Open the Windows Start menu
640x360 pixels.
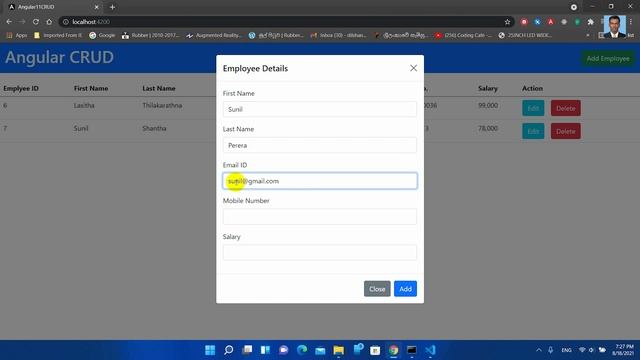(210, 350)
